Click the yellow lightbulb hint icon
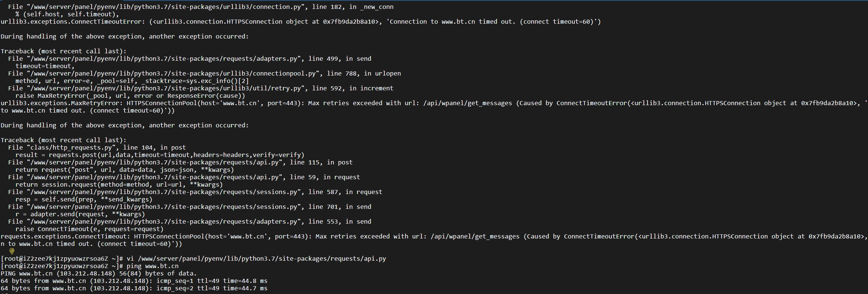Image resolution: width=868 pixels, height=294 pixels. point(11,251)
